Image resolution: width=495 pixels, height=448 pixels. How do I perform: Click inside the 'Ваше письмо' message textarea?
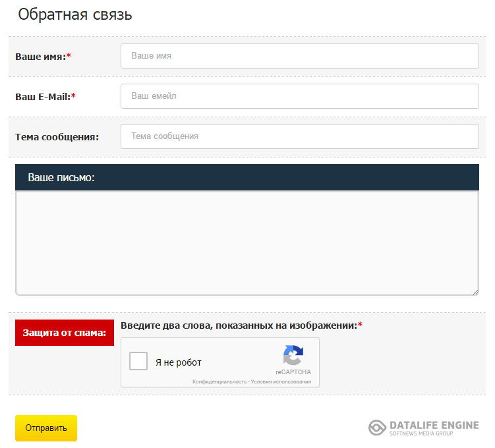247,243
